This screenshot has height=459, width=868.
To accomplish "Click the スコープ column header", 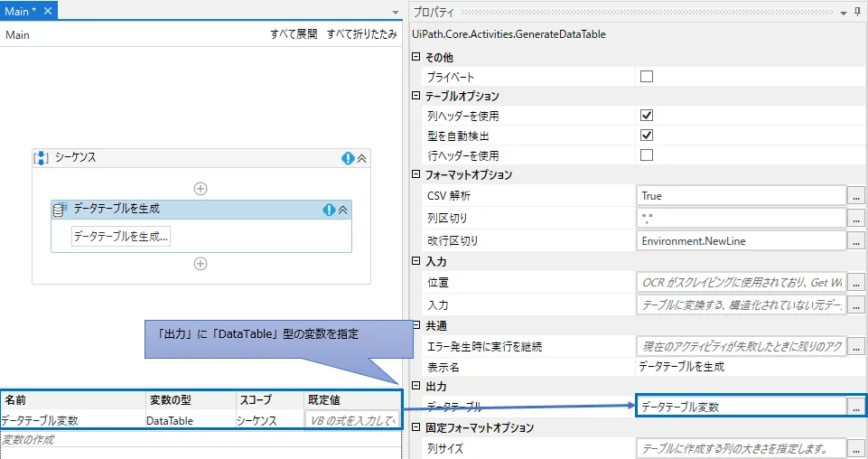I will click(269, 399).
